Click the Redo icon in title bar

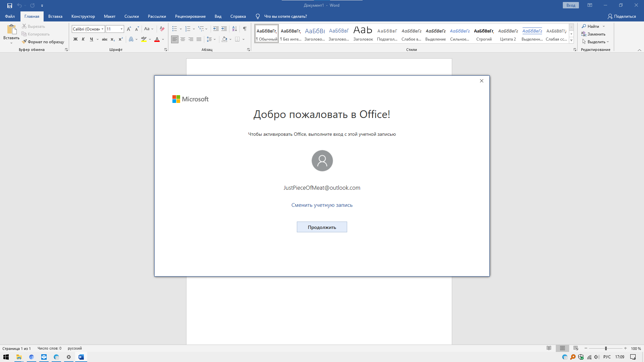pos(32,5)
